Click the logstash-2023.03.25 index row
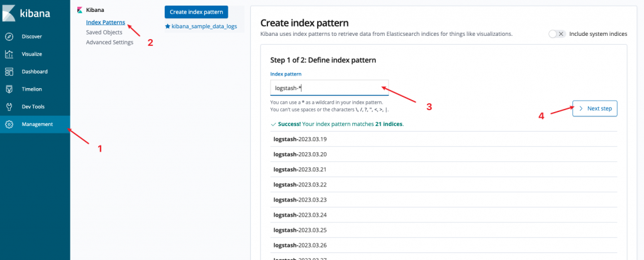Viewport: 644px width, 260px height. [443, 230]
